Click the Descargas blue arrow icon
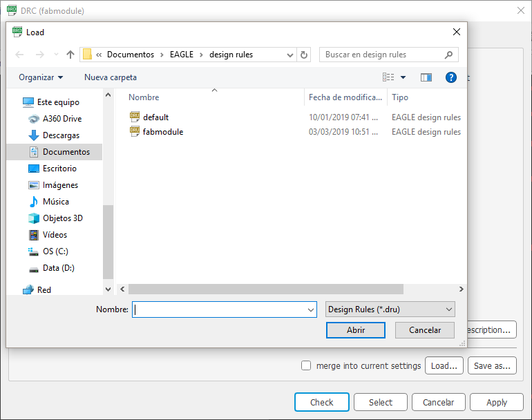The width and height of the screenshot is (532, 420). (x=34, y=135)
